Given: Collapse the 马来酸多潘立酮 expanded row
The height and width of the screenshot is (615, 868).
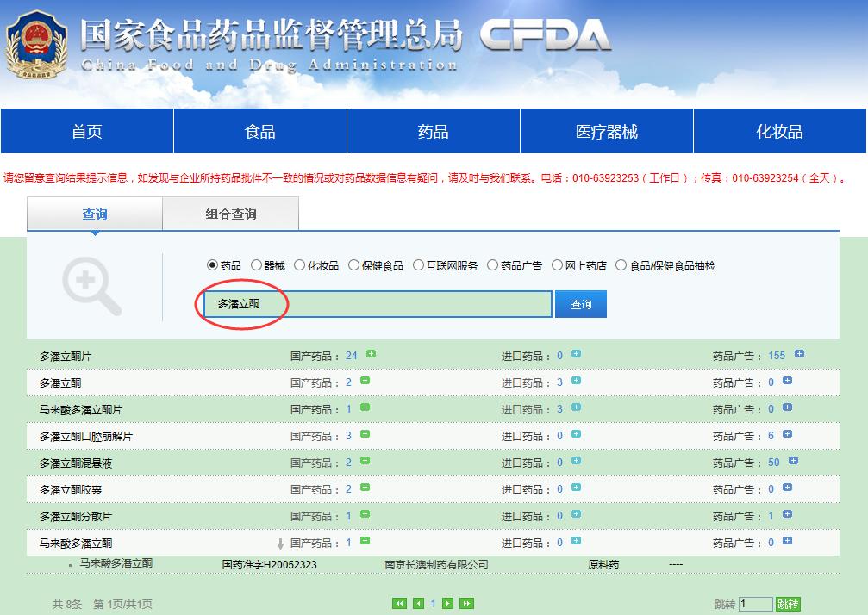Looking at the screenshot, I should (x=365, y=543).
